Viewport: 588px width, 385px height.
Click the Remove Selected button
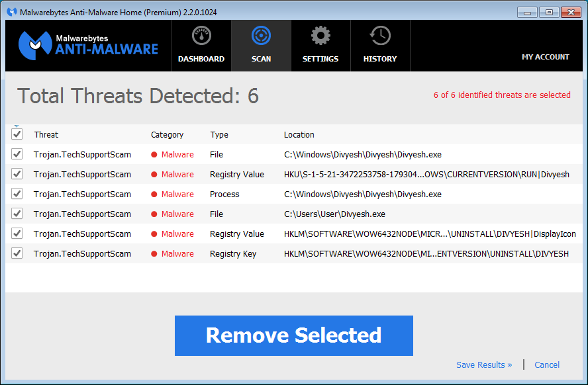point(293,335)
